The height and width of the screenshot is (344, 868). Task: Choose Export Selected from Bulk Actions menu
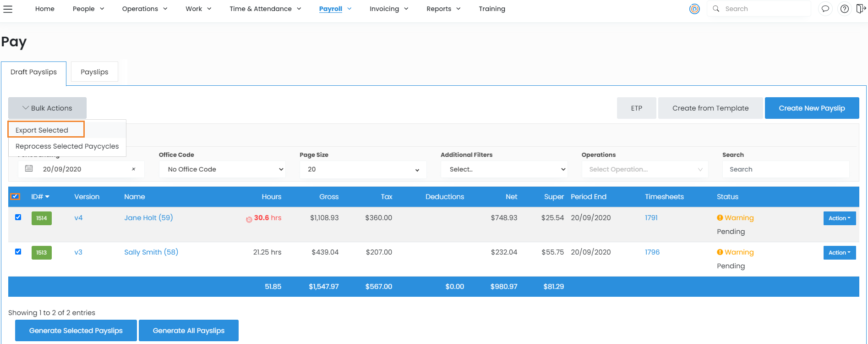pyautogui.click(x=42, y=130)
